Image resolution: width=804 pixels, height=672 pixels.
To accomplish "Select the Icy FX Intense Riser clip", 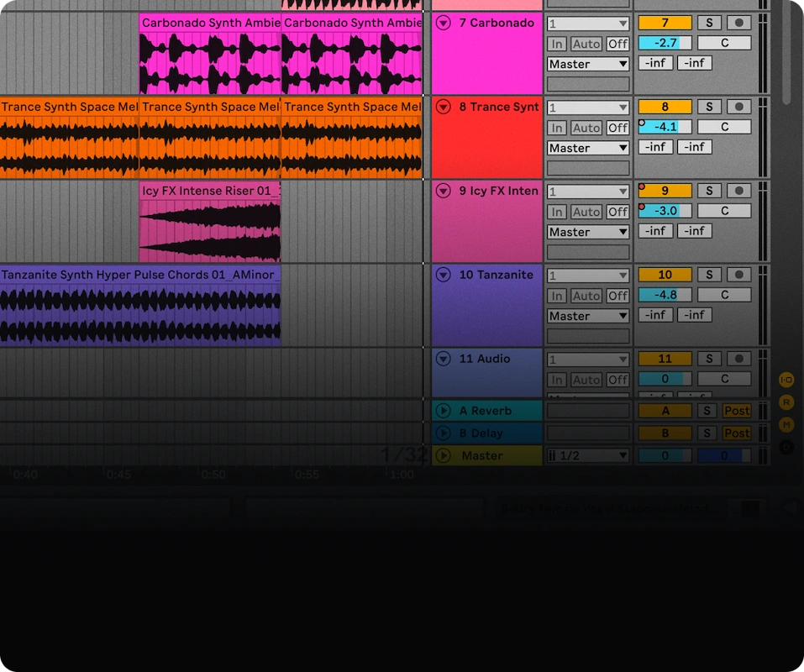I will pos(210,223).
